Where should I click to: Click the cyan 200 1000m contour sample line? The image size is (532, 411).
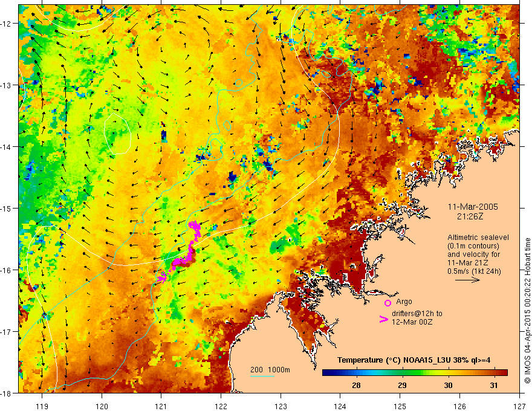(262, 376)
